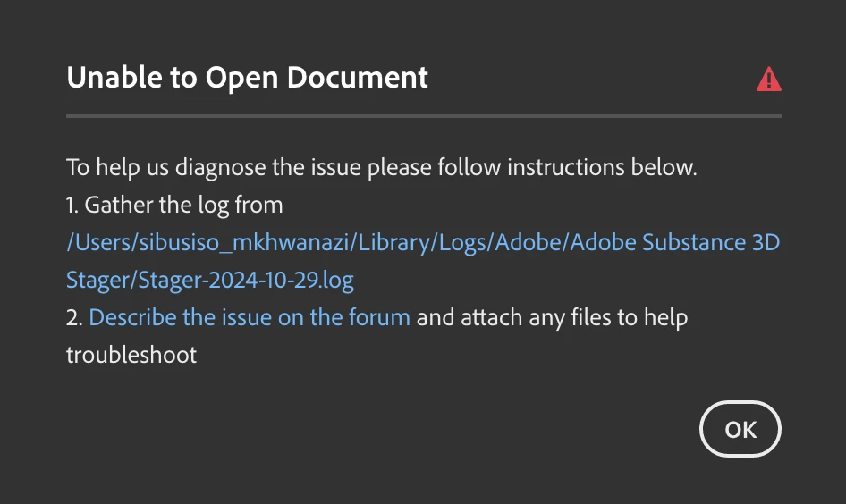Open the Describe the issue on the forum link
The width and height of the screenshot is (846, 504).
point(250,317)
